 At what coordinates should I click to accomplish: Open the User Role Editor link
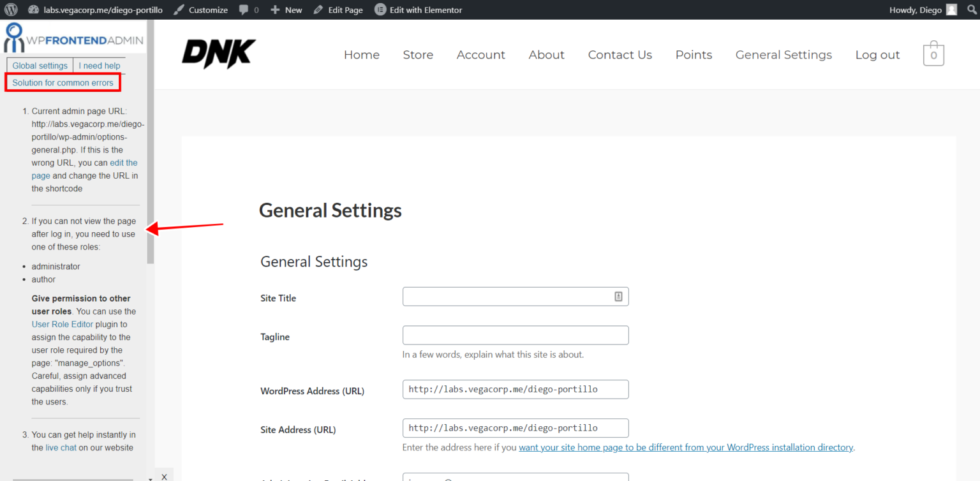tap(62, 324)
